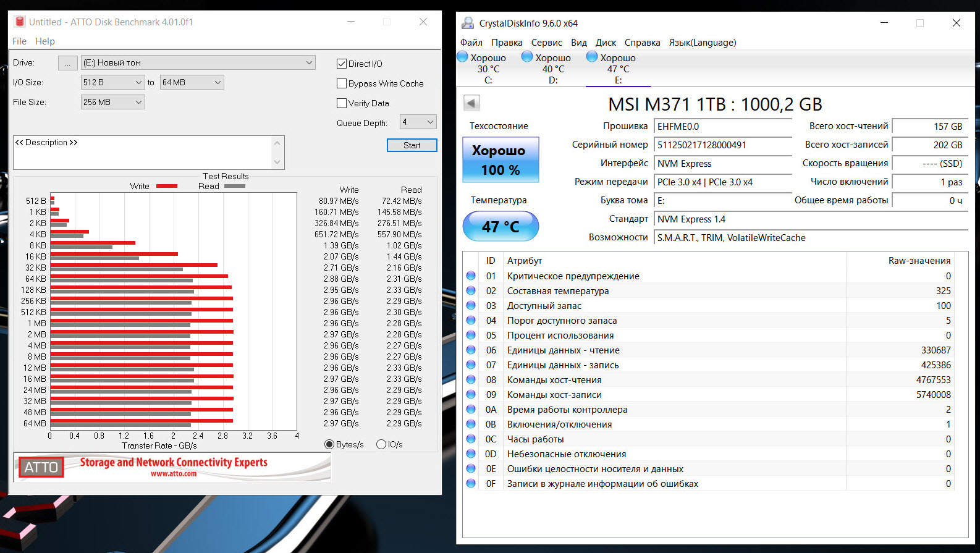The image size is (980, 553).
Task: Click the Атрибут column header
Action: pyautogui.click(x=525, y=261)
